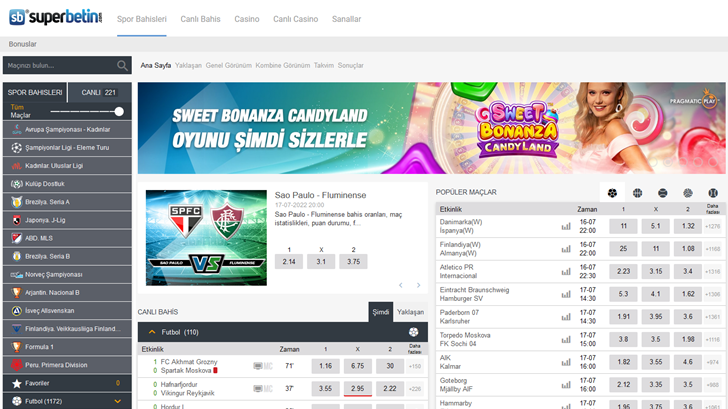Image resolution: width=728 pixels, height=409 pixels.
Task: Open the Canlı Casino top menu
Action: (x=295, y=19)
